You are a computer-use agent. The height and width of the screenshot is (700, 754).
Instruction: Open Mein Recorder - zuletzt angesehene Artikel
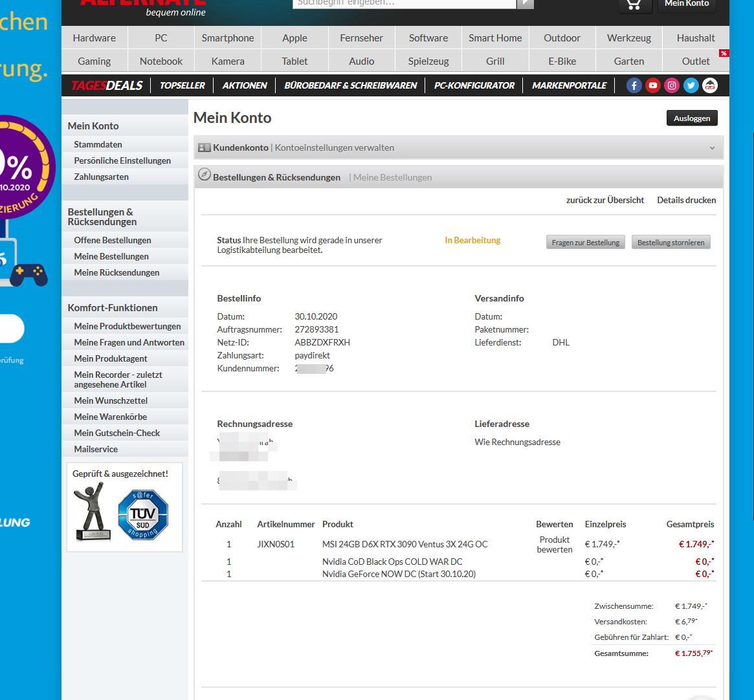tap(118, 379)
